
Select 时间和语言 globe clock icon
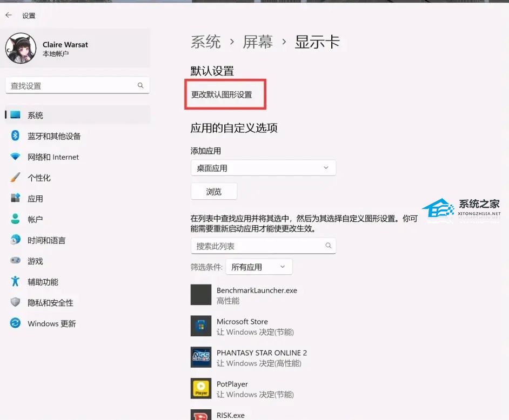pyautogui.click(x=16, y=240)
